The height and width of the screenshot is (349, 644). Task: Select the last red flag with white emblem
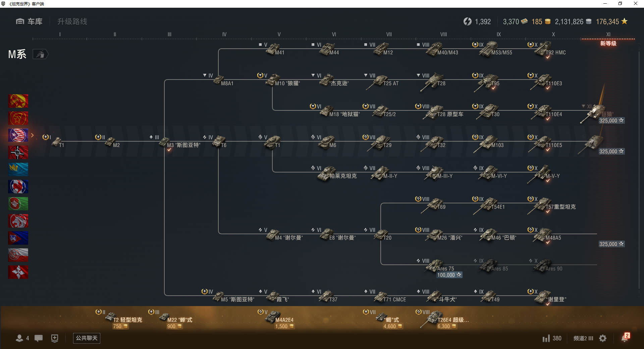coord(18,272)
